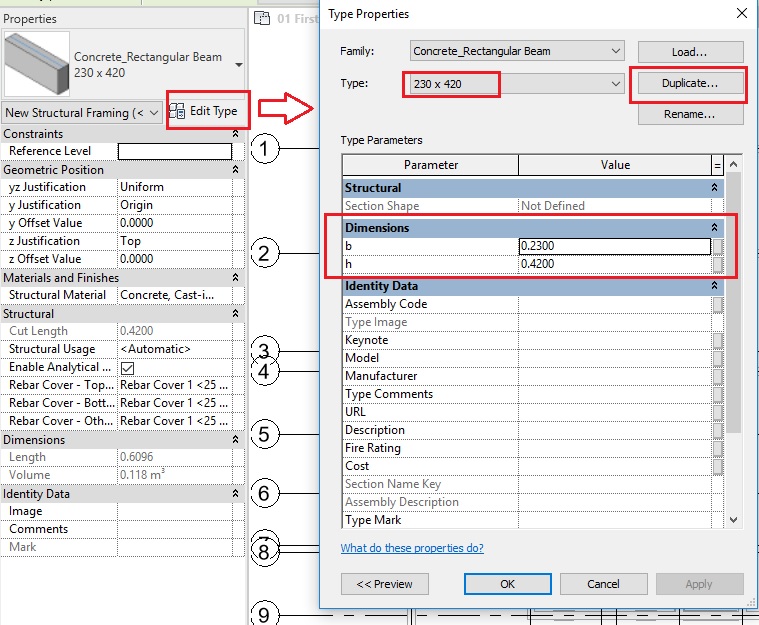Open the What do these properties do link

click(x=412, y=548)
